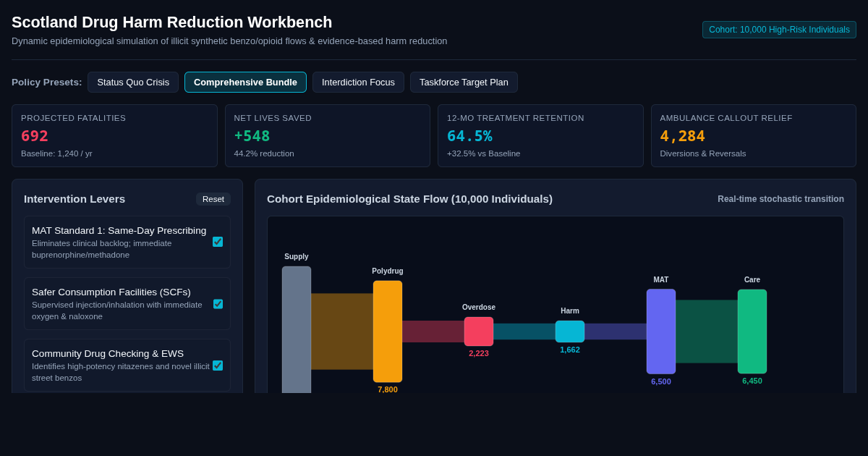Click the green Care node bar

pyautogui.click(x=752, y=332)
